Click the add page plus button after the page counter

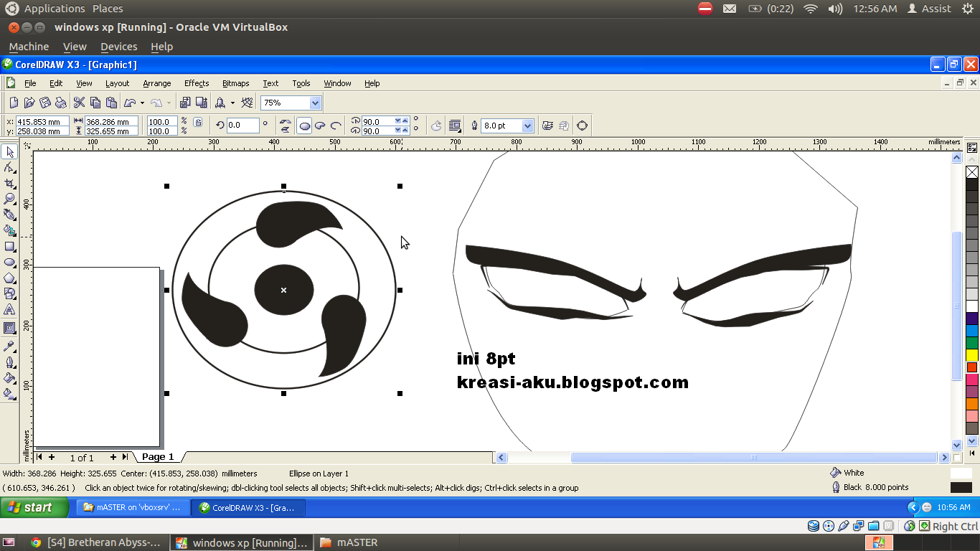click(x=113, y=457)
